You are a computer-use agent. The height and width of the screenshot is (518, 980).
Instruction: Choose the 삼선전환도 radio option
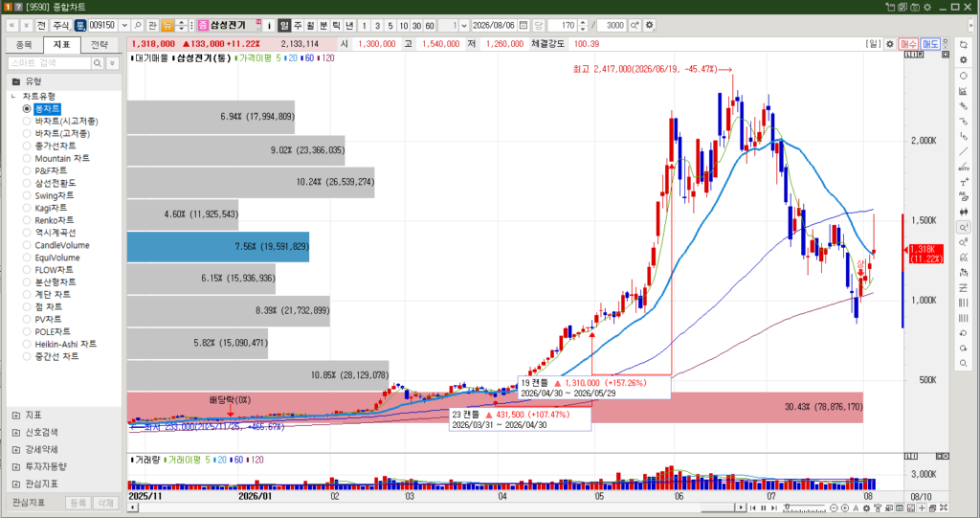[27, 183]
